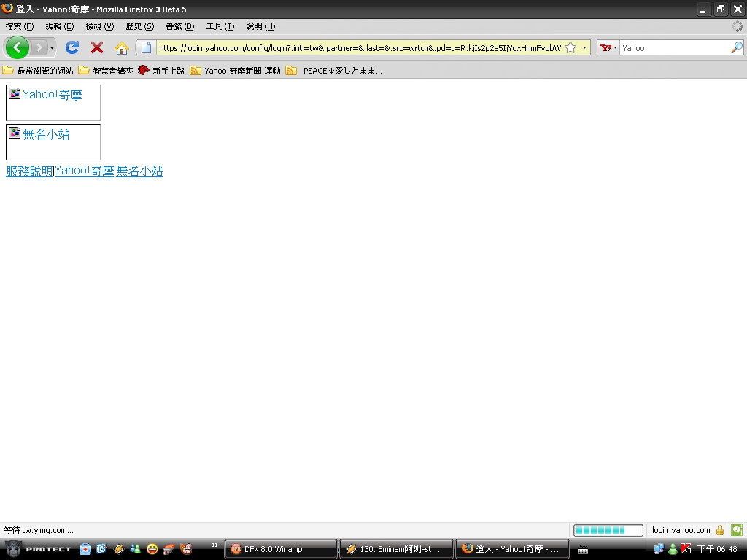The width and height of the screenshot is (747, 560).
Task: Open the 書籤 (Bookmarks) menu
Action: pyautogui.click(x=179, y=26)
